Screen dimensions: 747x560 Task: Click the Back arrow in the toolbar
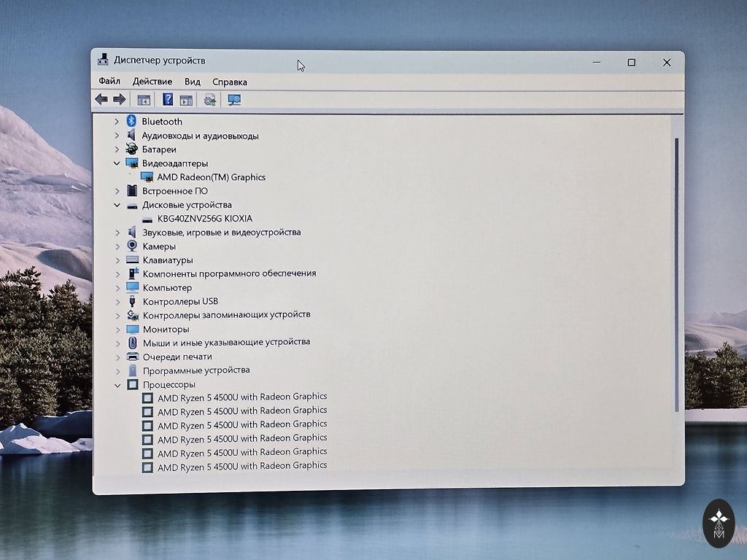101,99
